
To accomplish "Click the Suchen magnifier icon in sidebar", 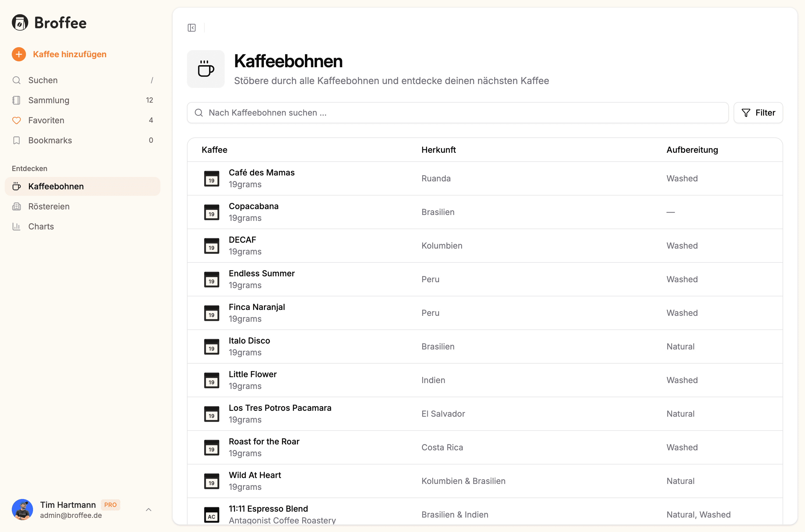I will click(x=16, y=81).
